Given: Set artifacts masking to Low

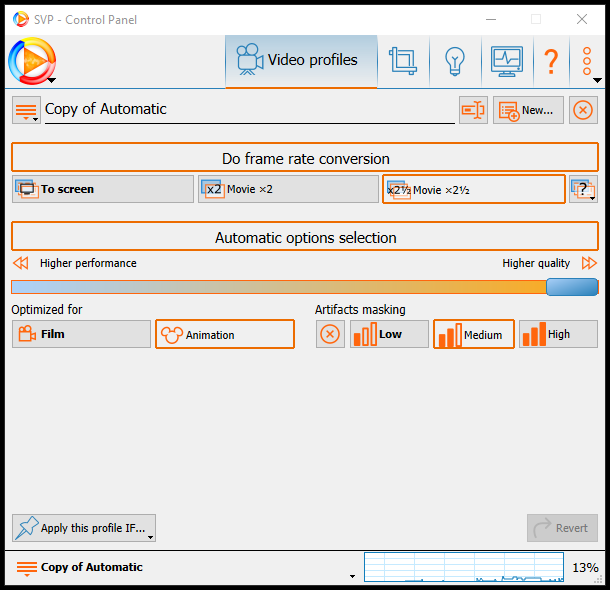Looking at the screenshot, I should pyautogui.click(x=389, y=334).
